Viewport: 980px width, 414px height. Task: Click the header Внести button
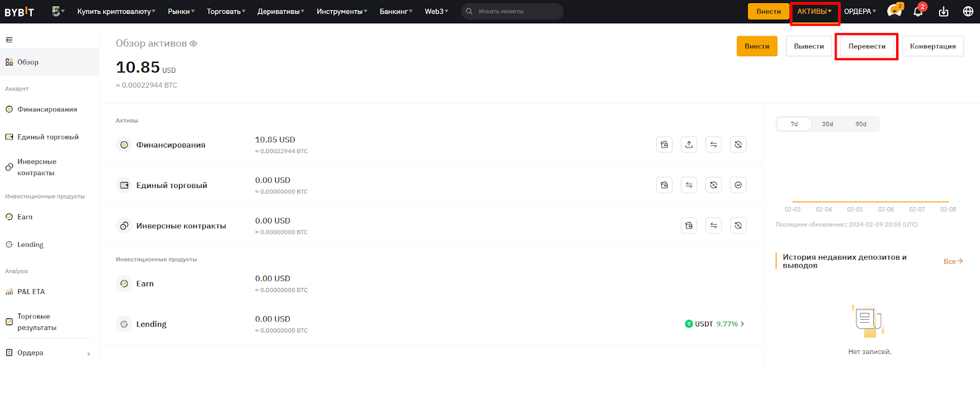pyautogui.click(x=769, y=12)
